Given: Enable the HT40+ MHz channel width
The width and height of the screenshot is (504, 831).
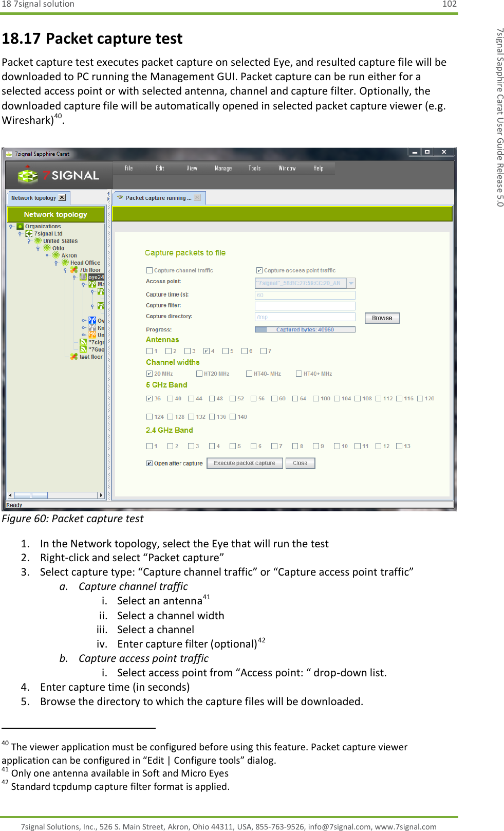Looking at the screenshot, I should click(x=298, y=374).
